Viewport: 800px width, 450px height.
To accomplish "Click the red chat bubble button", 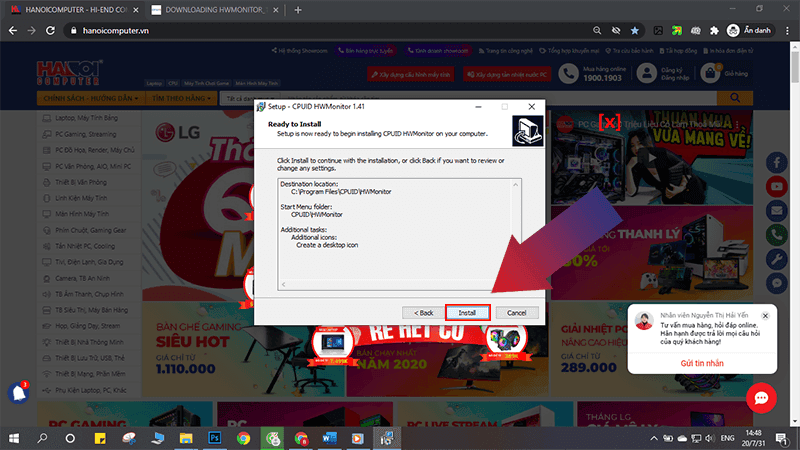I will pos(760,398).
